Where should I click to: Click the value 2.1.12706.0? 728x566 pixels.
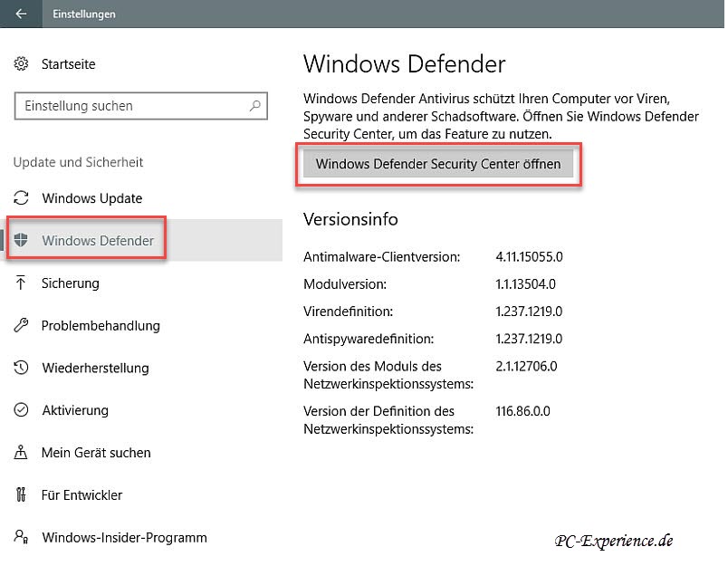pos(526,367)
